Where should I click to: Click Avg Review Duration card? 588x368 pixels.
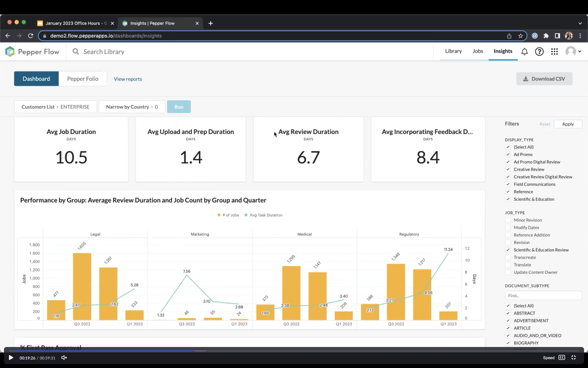308,149
